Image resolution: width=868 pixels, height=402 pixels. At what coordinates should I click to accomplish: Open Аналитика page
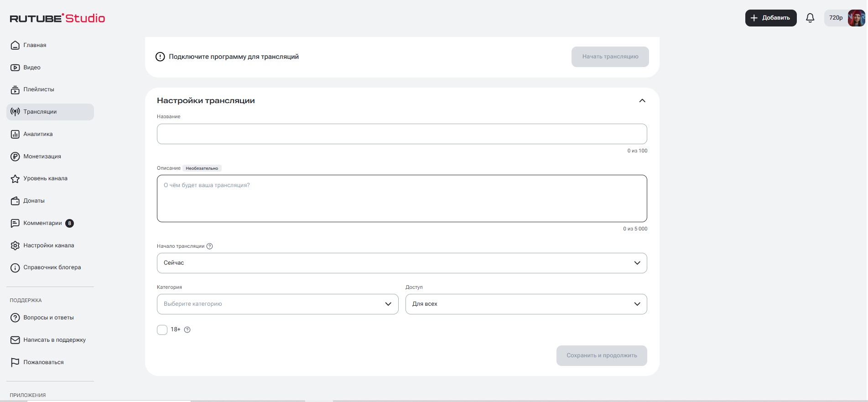[x=50, y=134]
